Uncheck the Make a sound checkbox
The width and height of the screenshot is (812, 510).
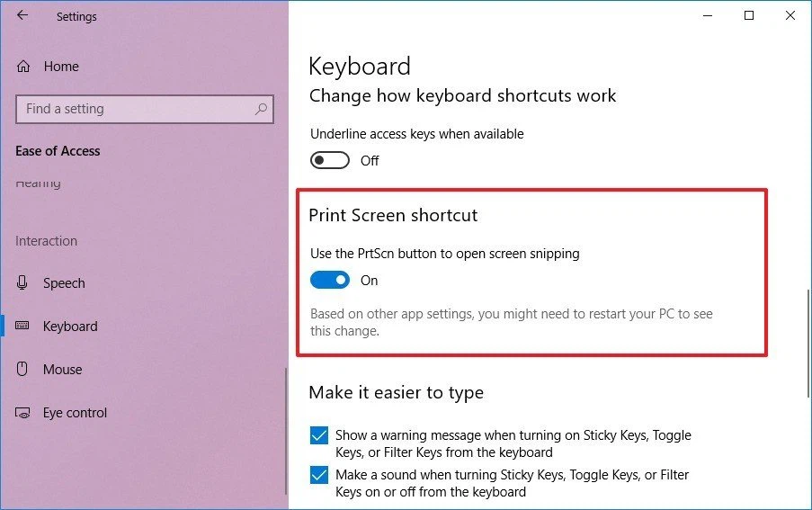pos(319,476)
